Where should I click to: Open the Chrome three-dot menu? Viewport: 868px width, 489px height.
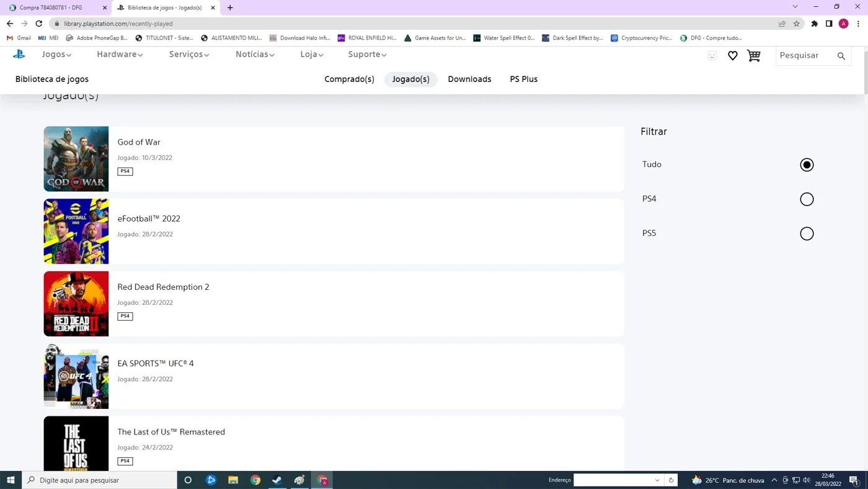point(858,24)
